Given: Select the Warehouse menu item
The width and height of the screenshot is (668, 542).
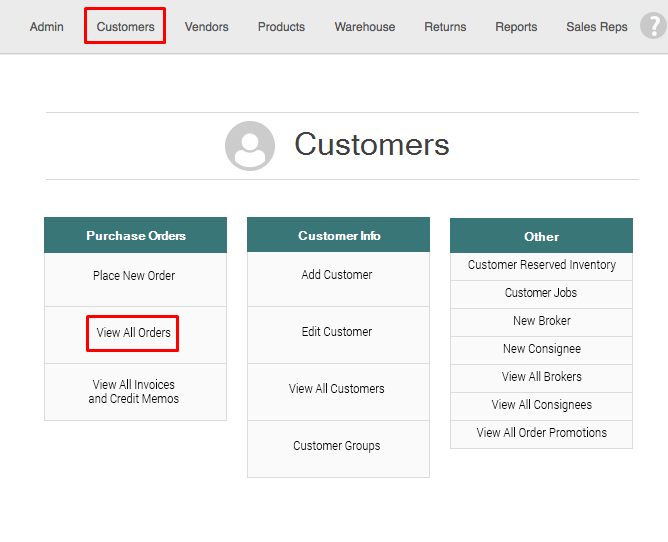Looking at the screenshot, I should click(x=365, y=27).
